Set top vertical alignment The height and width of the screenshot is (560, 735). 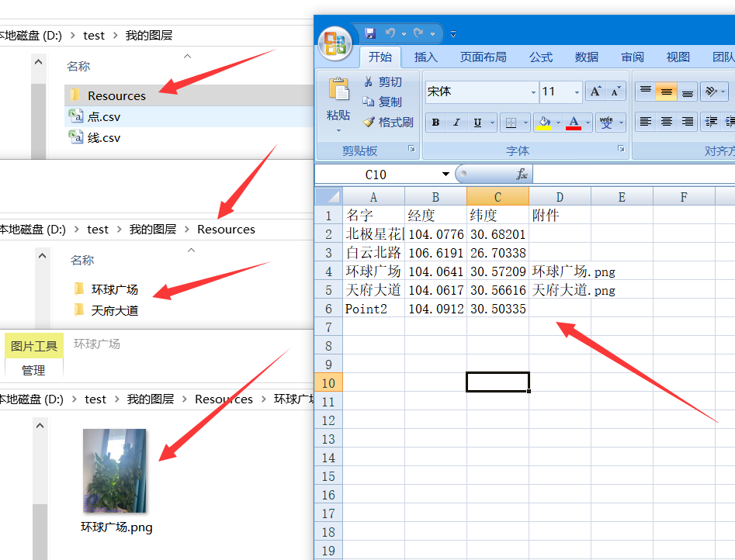coord(646,92)
